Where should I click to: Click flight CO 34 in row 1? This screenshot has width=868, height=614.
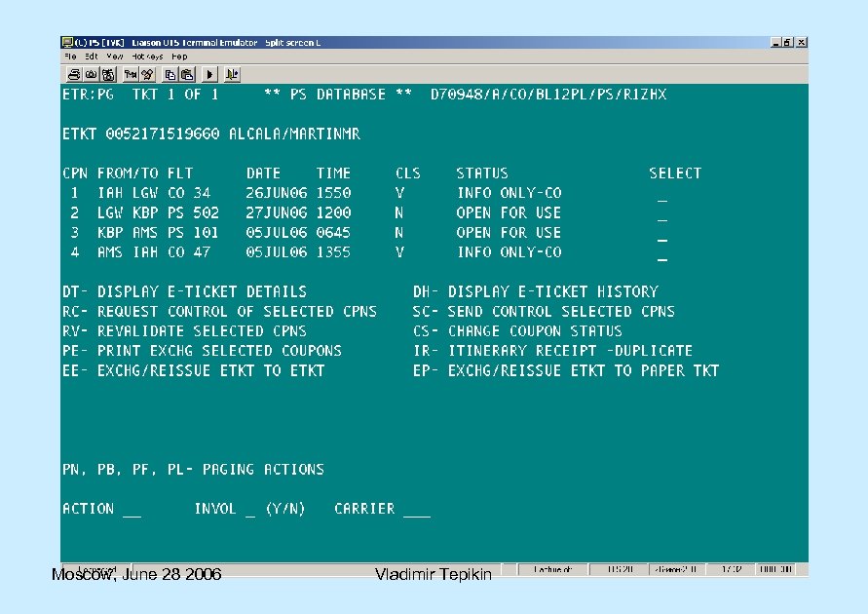[x=189, y=193]
